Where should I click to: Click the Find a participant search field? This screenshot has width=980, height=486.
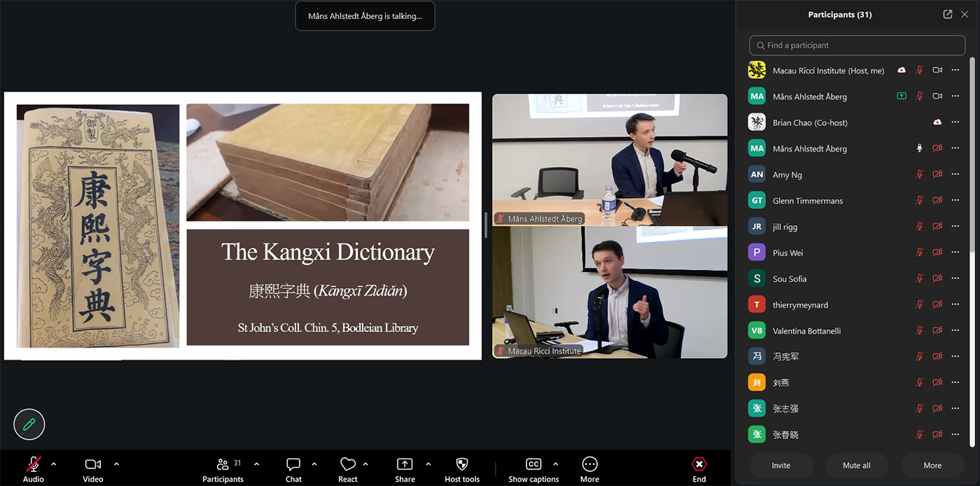point(857,45)
